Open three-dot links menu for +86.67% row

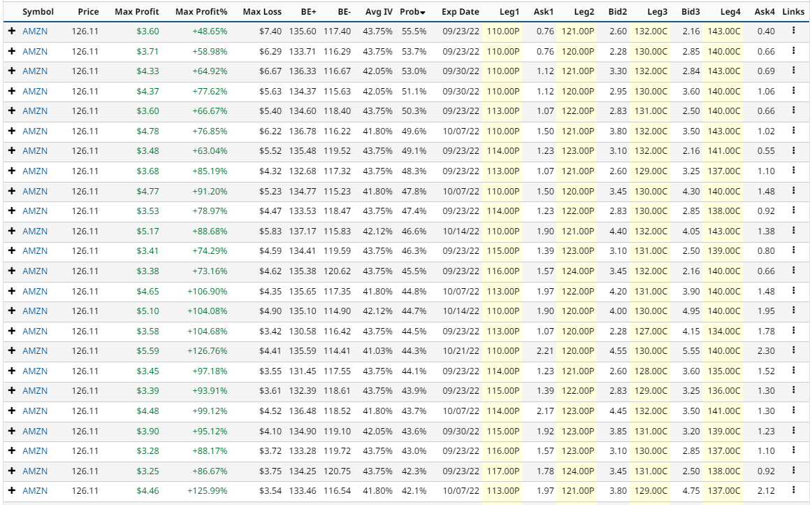[x=793, y=471]
